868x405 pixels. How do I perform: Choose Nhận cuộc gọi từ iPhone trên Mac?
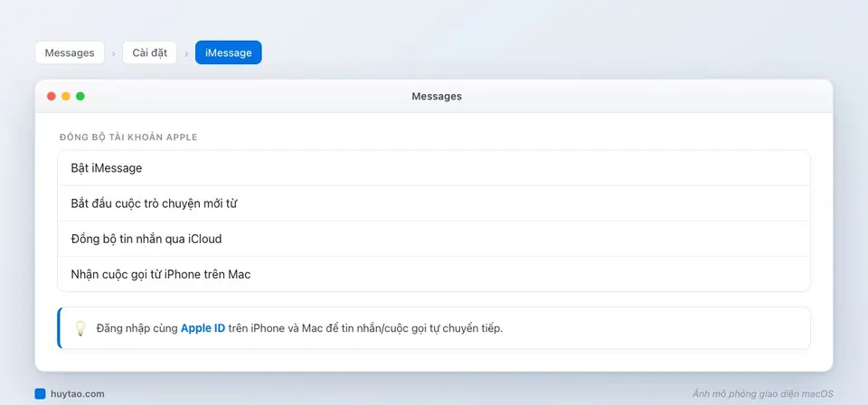(x=434, y=274)
